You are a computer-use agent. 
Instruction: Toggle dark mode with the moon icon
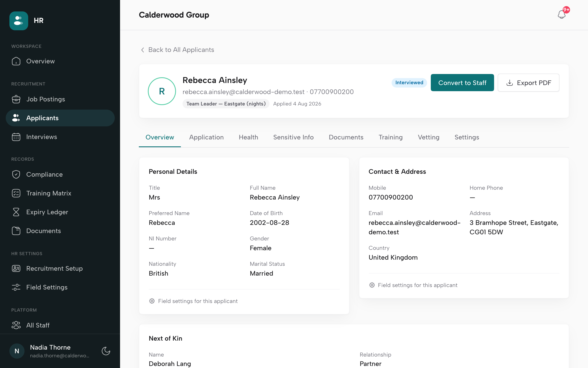pos(106,351)
